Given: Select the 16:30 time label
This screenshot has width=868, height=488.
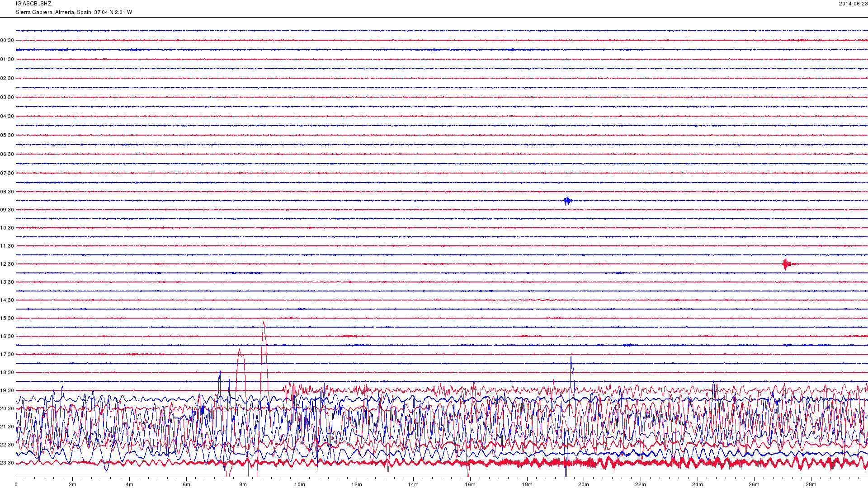Looking at the screenshot, I should pyautogui.click(x=7, y=337).
